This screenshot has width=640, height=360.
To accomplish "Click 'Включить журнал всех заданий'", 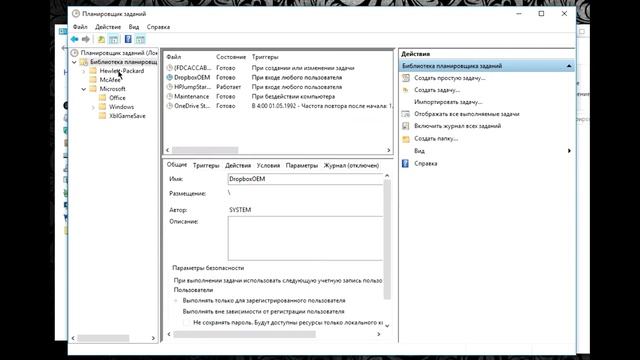I will [x=458, y=126].
